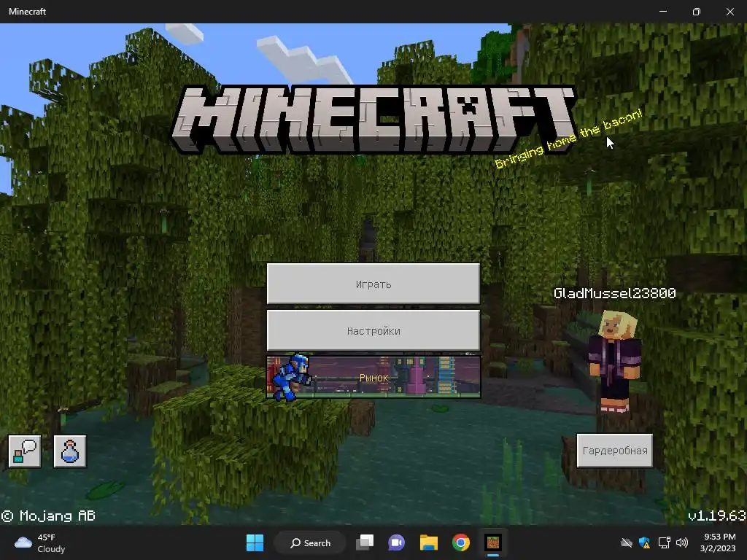Open Настройки (Settings) menu
Screen dimensions: 747x560
point(373,330)
